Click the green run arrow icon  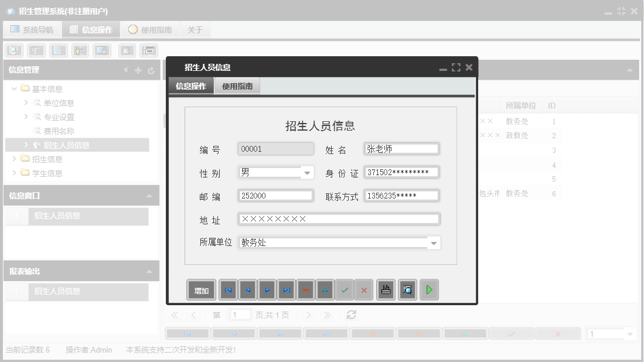coord(428,289)
